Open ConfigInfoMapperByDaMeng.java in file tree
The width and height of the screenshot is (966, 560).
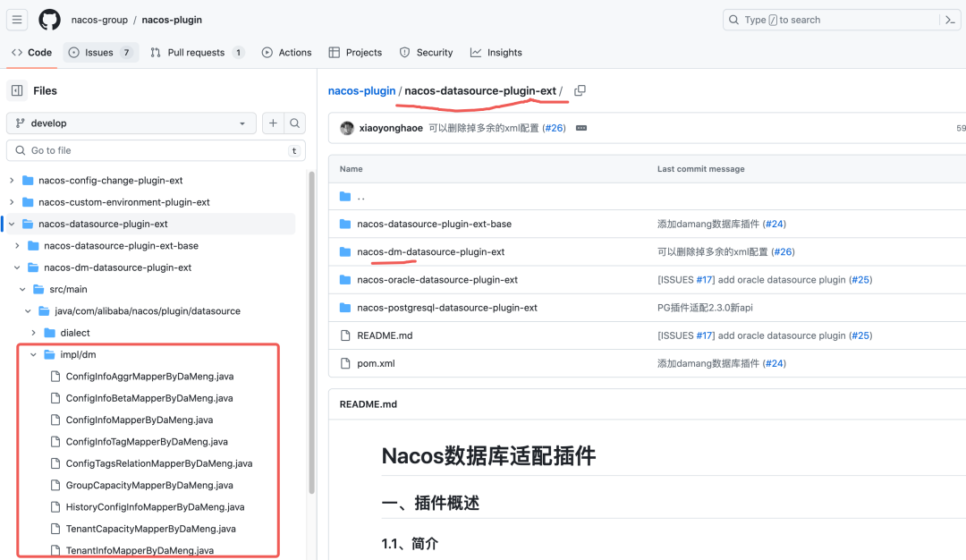point(139,420)
